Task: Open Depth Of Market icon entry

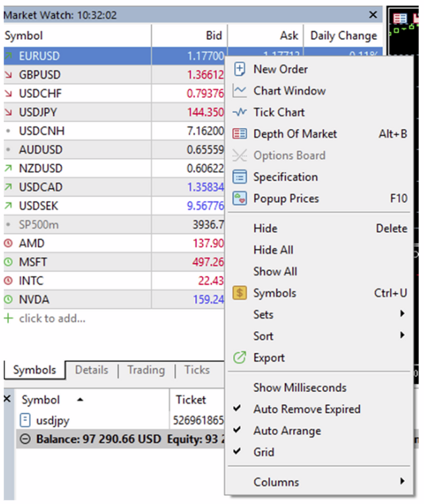Action: pos(240,134)
